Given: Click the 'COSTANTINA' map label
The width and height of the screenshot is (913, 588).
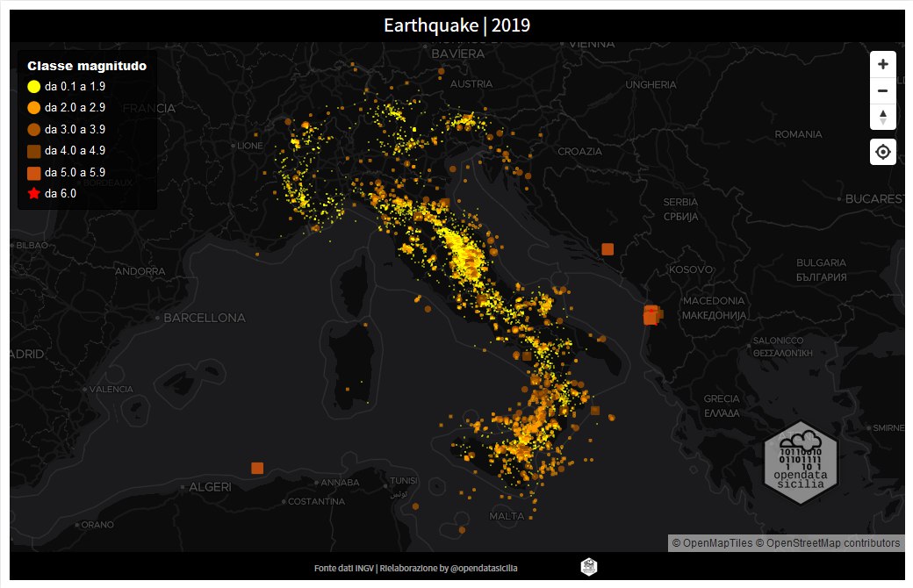Looking at the screenshot, I should coord(316,501).
